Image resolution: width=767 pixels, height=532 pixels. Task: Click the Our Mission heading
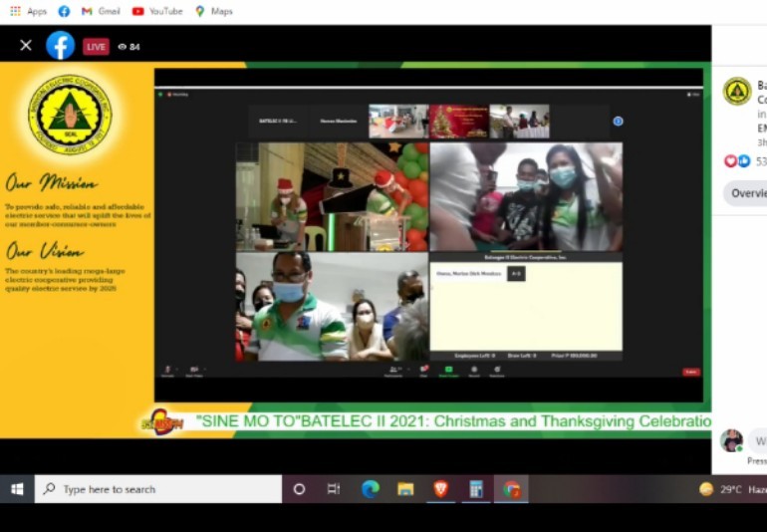(x=52, y=183)
